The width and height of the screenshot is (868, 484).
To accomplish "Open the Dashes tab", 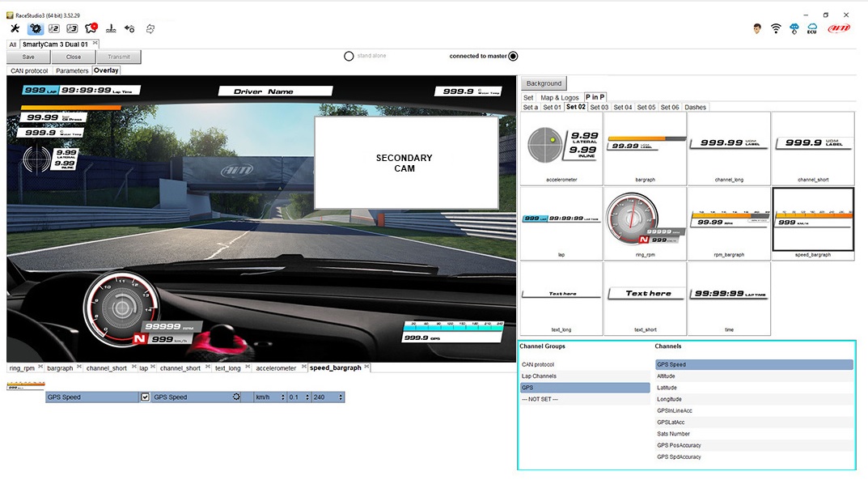I will (x=695, y=108).
